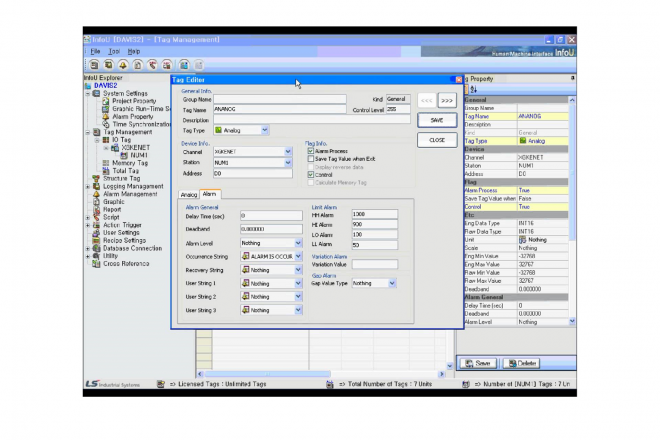Click the HH Alarm value field
Screen dimensions: 660x440
click(x=373, y=214)
